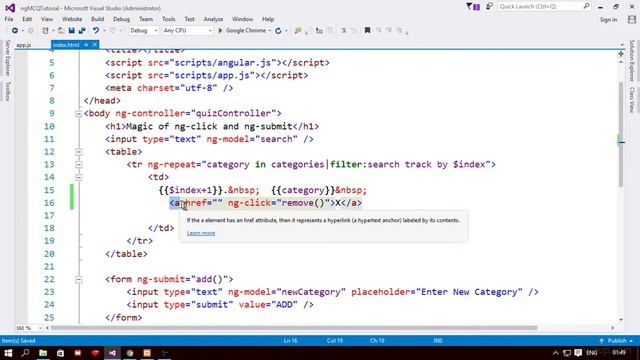Click the New Project toolbar icon
The image size is (640, 360).
[x=45, y=31]
